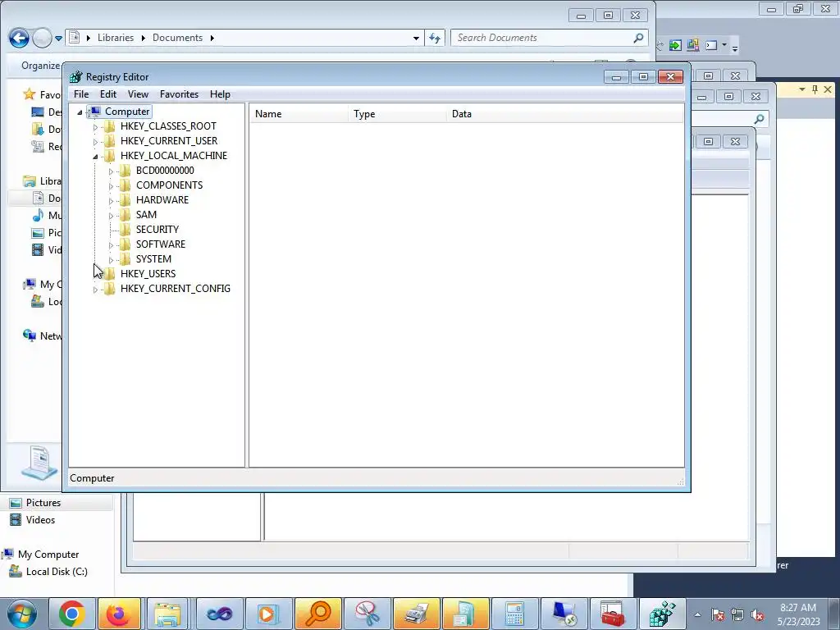Open the Edit menu in Registry Editor
Image resolution: width=840 pixels, height=630 pixels.
coord(108,94)
